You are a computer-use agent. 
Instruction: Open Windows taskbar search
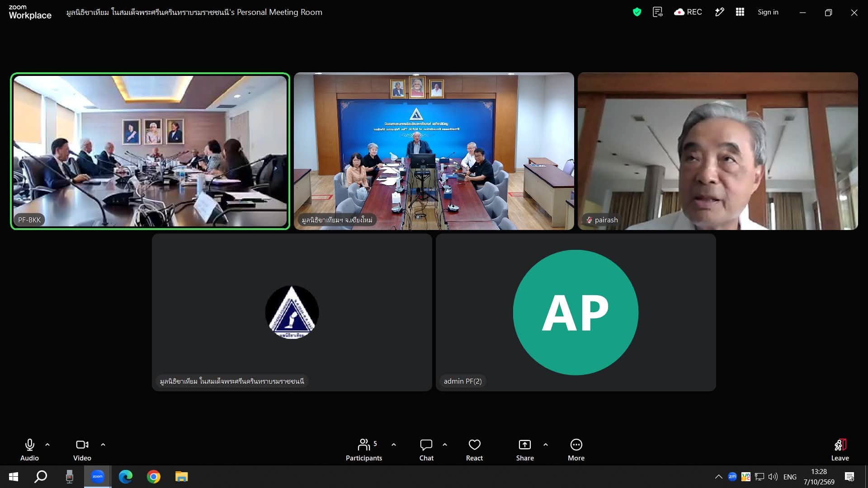click(41, 477)
